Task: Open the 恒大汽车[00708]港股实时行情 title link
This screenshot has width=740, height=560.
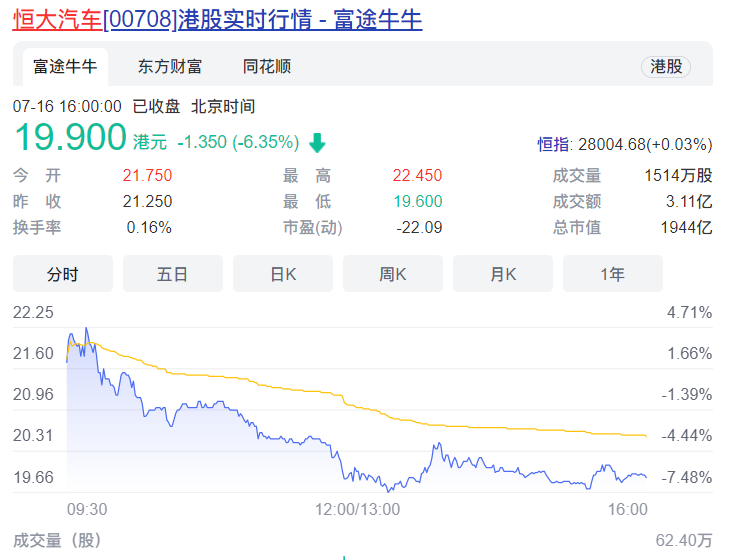Action: coord(217,20)
